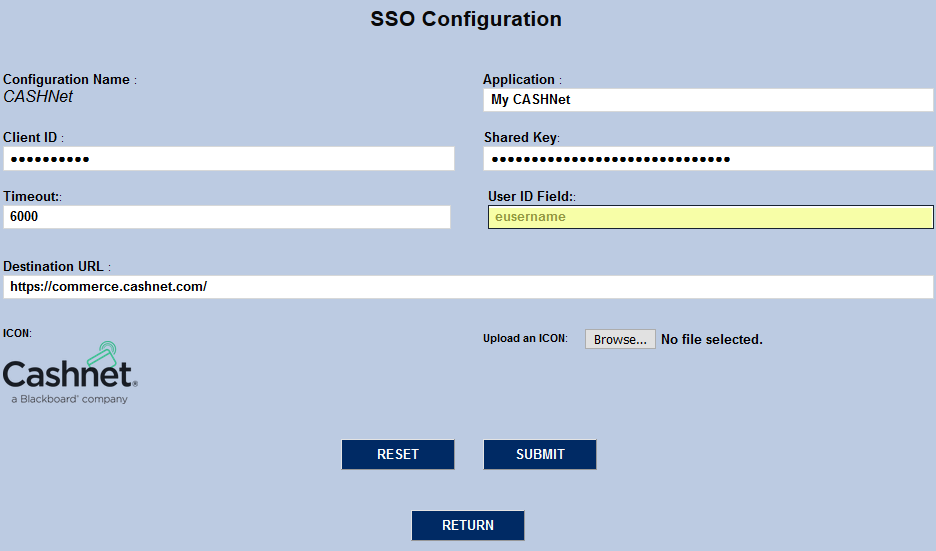Image resolution: width=936 pixels, height=551 pixels.
Task: Click into the Shared Key field
Action: pos(708,159)
